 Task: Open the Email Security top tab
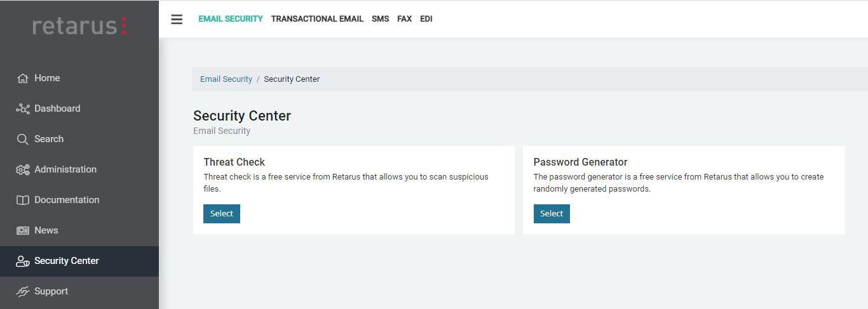coord(230,19)
